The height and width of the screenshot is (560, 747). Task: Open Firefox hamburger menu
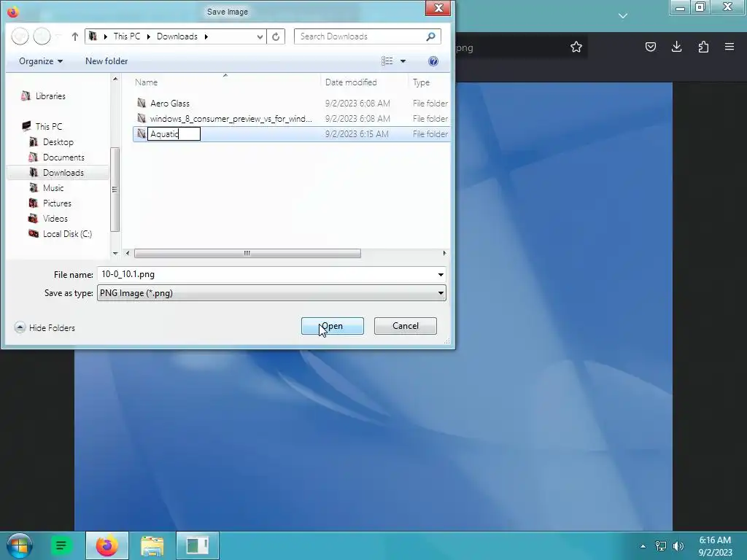click(x=729, y=47)
